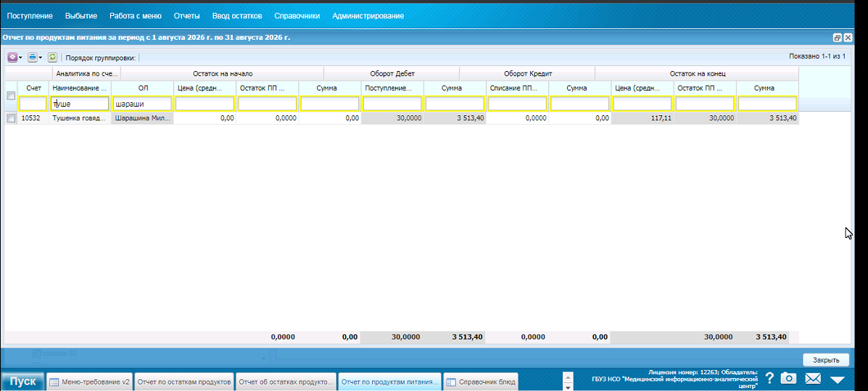The width and height of the screenshot is (868, 391).
Task: Select the Отчет по продуктам питания... taskbar tab
Action: (389, 382)
